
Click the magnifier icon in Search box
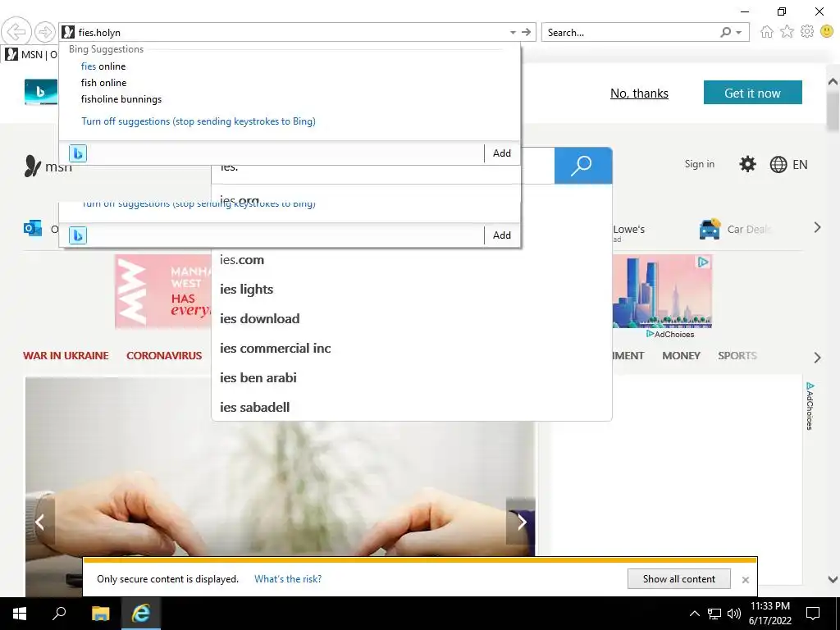(x=725, y=32)
